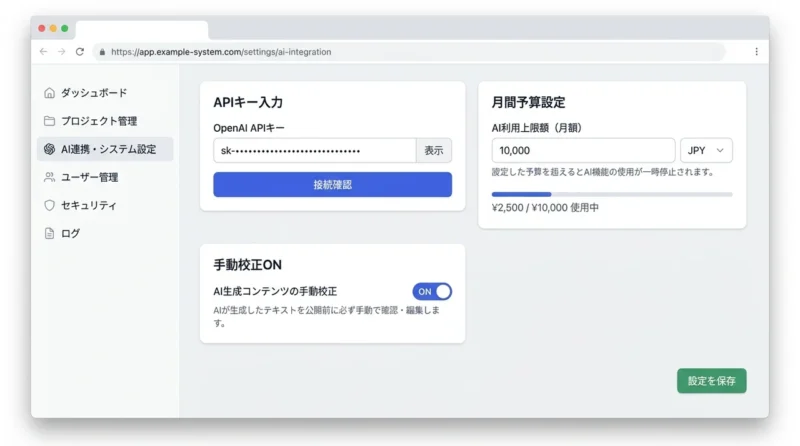This screenshot has width=800, height=446.
Task: Click the APIキー入力 heading
Action: pyautogui.click(x=248, y=102)
